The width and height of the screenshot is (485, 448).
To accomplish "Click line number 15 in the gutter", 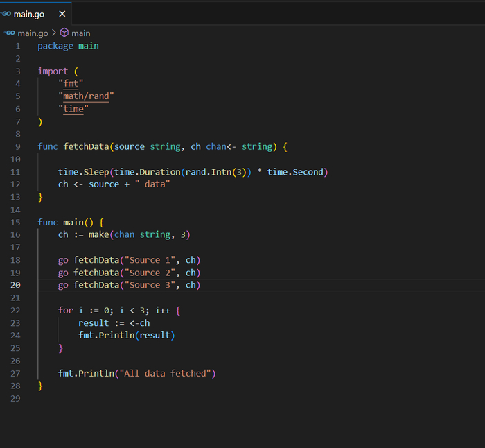I will [x=15, y=222].
